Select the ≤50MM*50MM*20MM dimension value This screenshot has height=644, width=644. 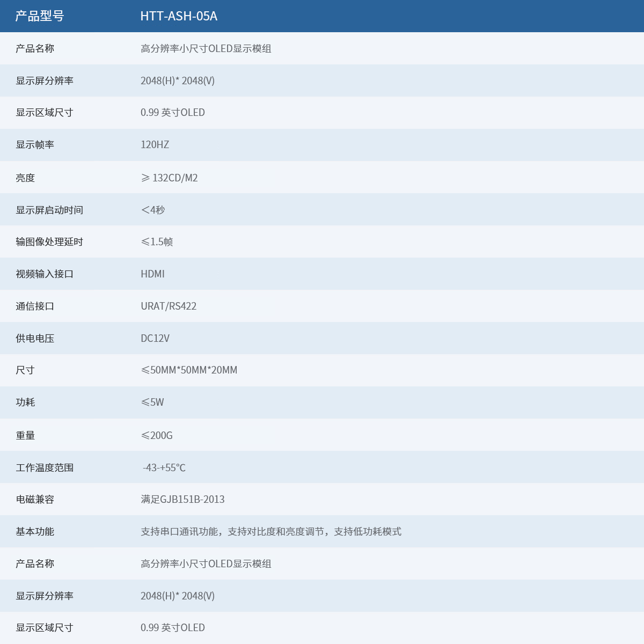tap(189, 370)
